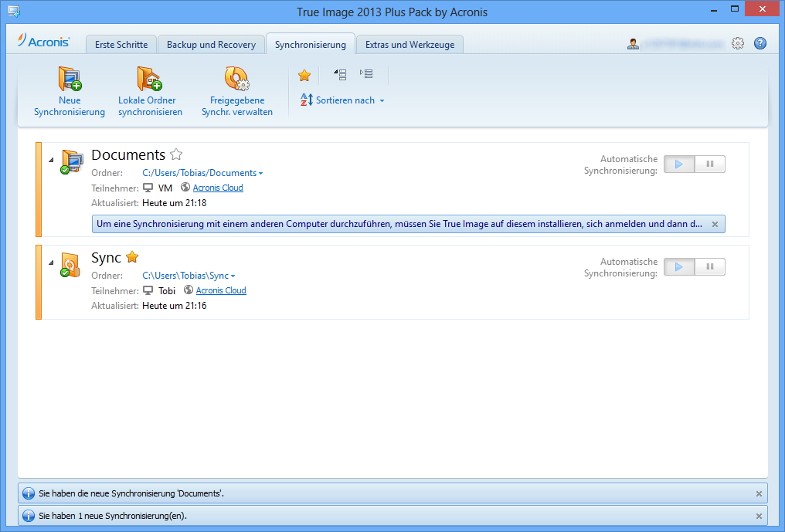The height and width of the screenshot is (532, 785).
Task: Click the Sync folder icon
Action: (70, 265)
